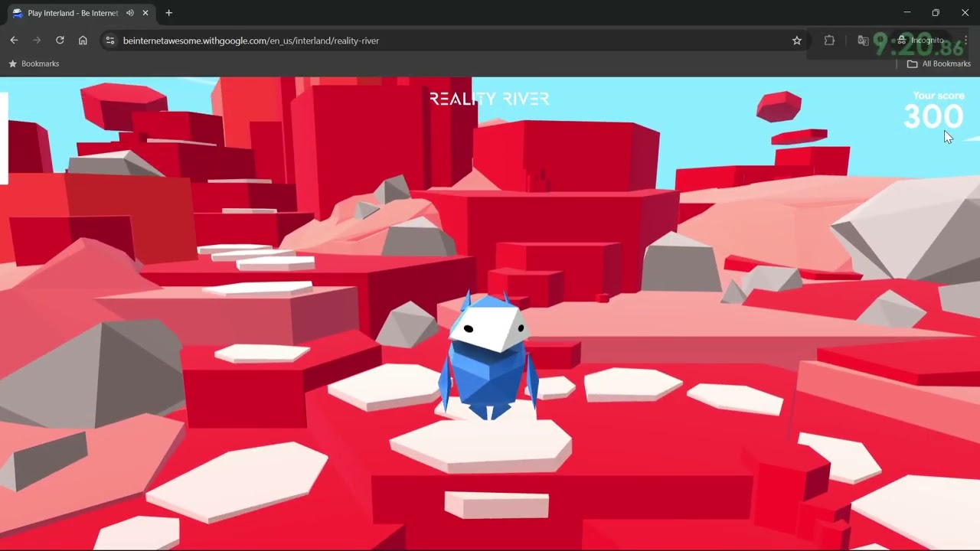Bookmark this page with the star icon
This screenshot has width=980, height=551.
point(797,41)
